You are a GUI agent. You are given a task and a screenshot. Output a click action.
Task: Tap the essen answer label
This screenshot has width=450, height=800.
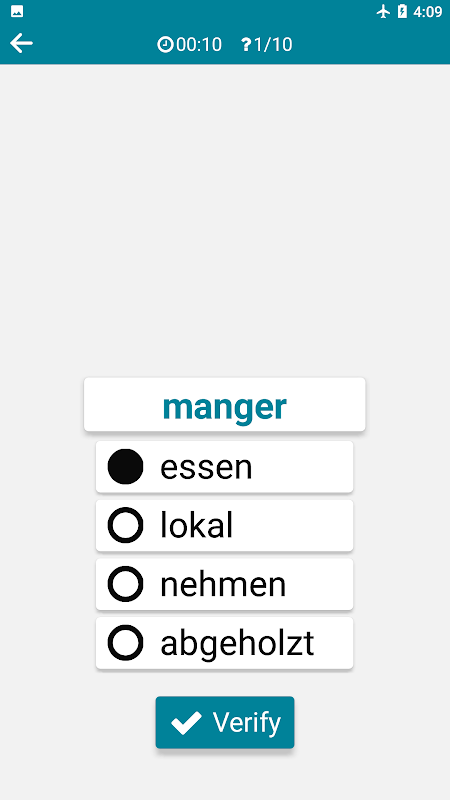coord(206,468)
